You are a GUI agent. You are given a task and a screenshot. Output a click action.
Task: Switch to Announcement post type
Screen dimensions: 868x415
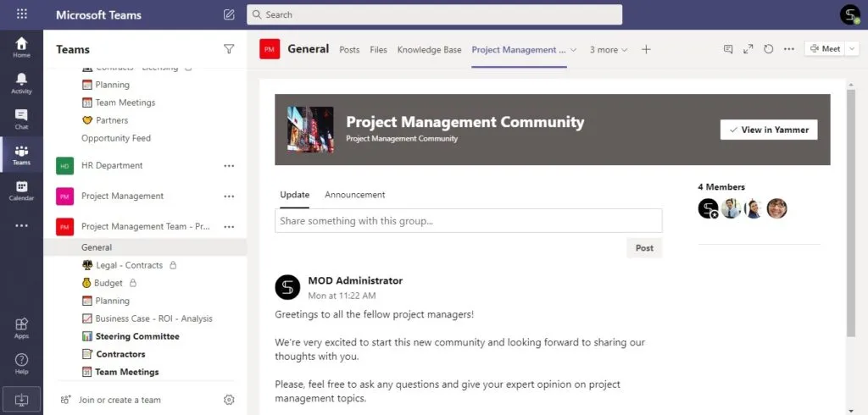click(355, 195)
